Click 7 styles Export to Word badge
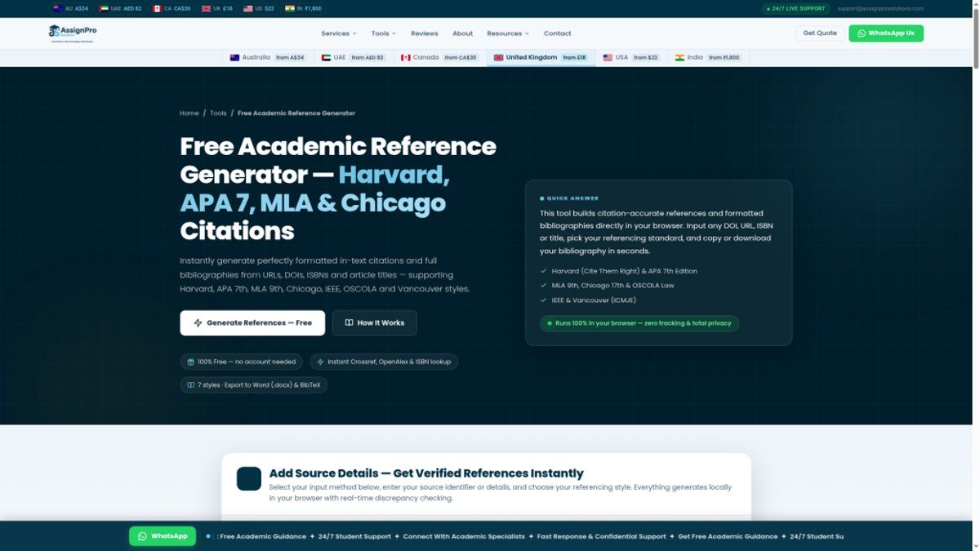 pyautogui.click(x=254, y=384)
